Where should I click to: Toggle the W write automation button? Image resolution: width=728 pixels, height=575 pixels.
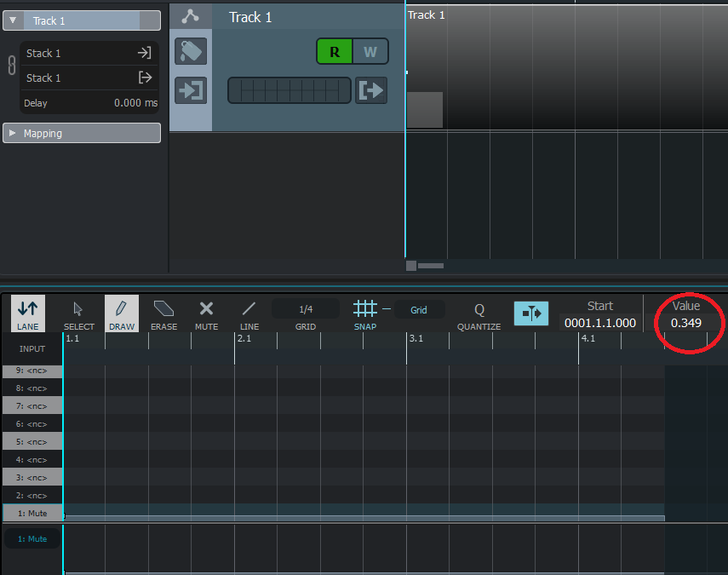pos(370,52)
